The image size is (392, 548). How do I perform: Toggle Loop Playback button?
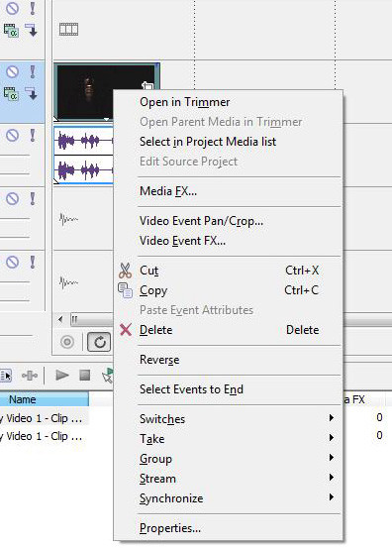point(99,342)
